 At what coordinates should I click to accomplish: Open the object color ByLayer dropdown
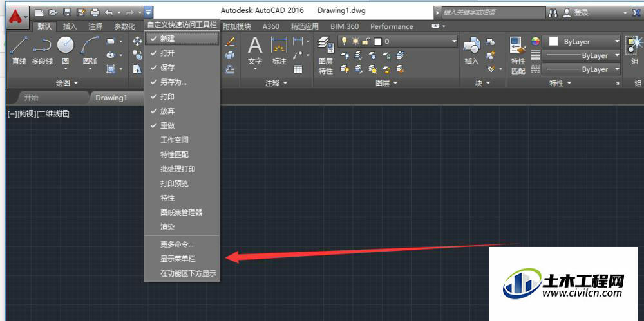pyautogui.click(x=581, y=41)
